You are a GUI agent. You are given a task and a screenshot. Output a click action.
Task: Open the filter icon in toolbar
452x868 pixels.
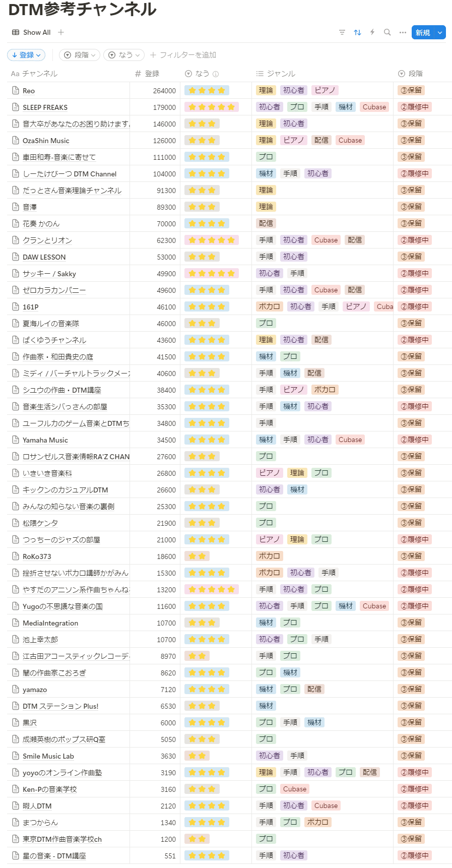coord(342,32)
